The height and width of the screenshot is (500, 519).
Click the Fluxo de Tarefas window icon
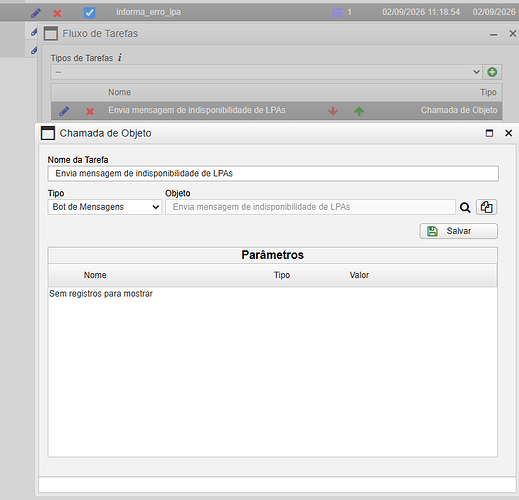click(x=51, y=33)
